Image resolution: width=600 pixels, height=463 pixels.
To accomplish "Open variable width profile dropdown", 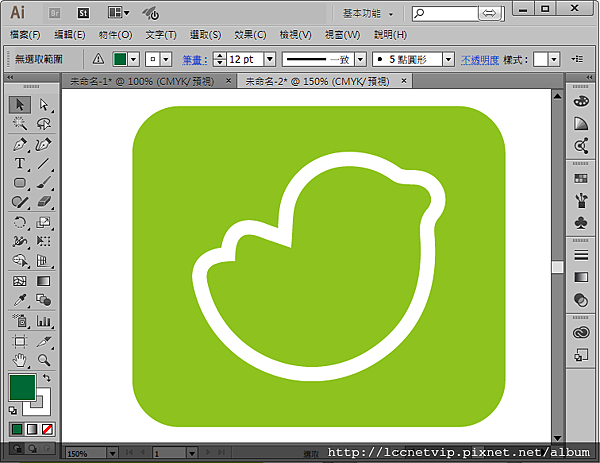I will 360,59.
